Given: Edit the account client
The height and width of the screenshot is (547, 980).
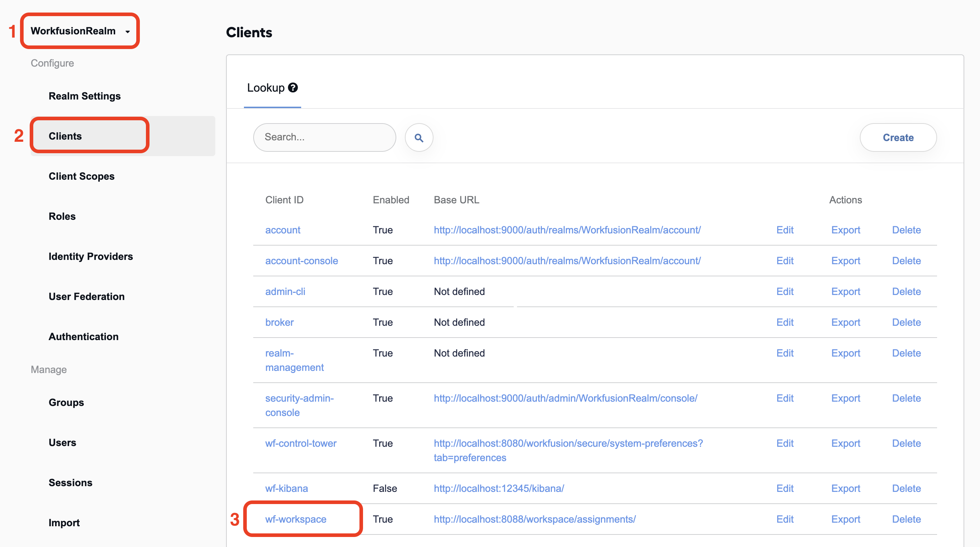Looking at the screenshot, I should (x=784, y=230).
